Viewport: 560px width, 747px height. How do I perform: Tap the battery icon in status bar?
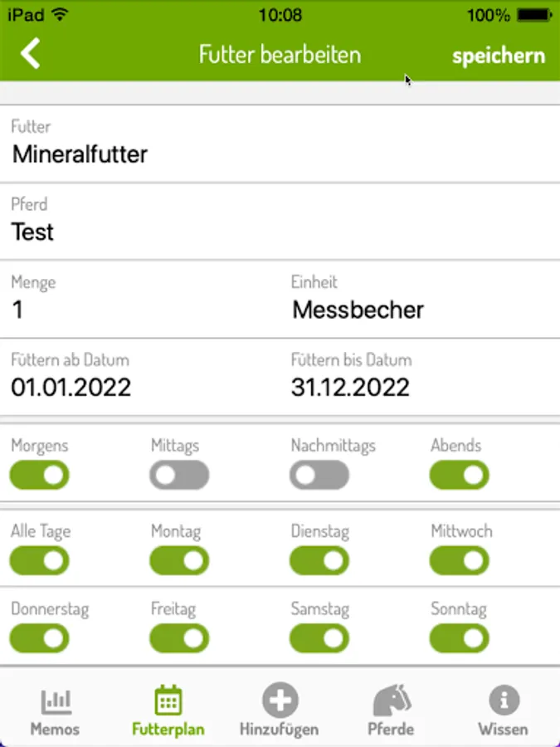coord(533,15)
